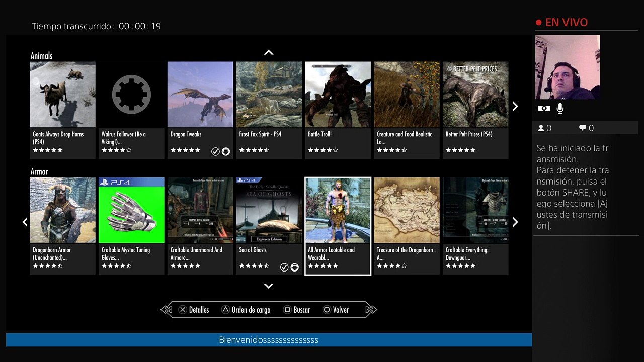Click the triangle button icon for Orden de carga
Viewport: 644px width, 362px height.
point(225,310)
